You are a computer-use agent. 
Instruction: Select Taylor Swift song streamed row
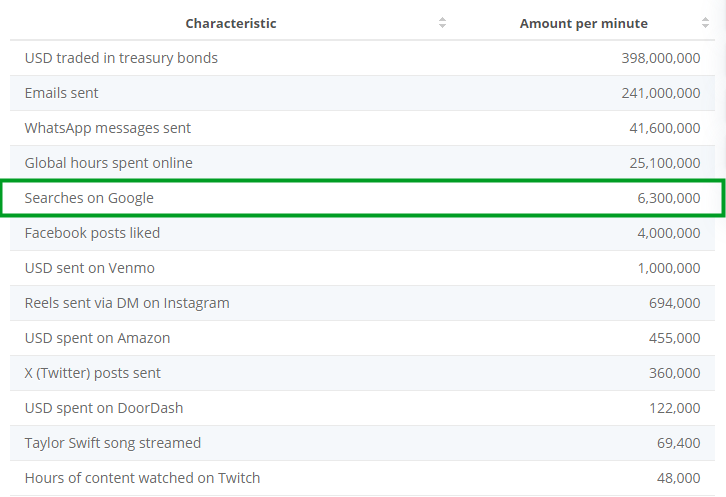363,443
